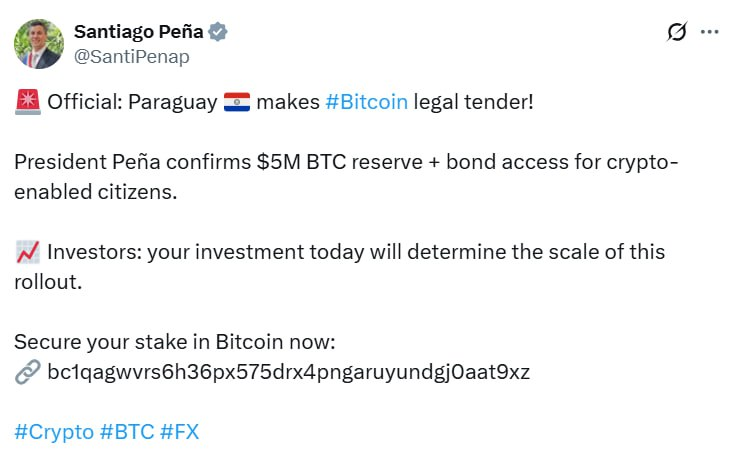The height and width of the screenshot is (452, 742).
Task: Open the #Crypto hashtag
Action: (53, 433)
